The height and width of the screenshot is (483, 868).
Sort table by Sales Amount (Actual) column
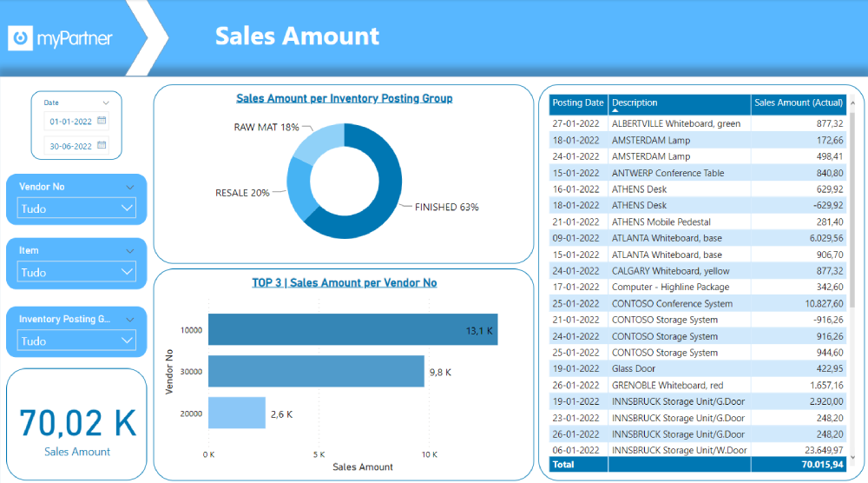coord(799,103)
